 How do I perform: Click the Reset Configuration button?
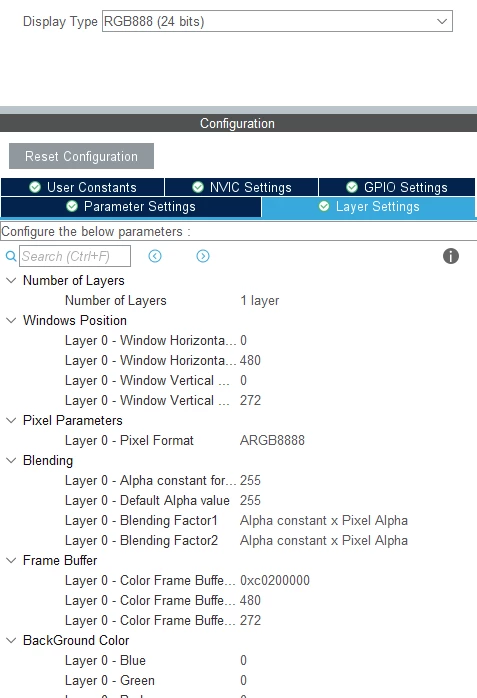pyautogui.click(x=81, y=156)
